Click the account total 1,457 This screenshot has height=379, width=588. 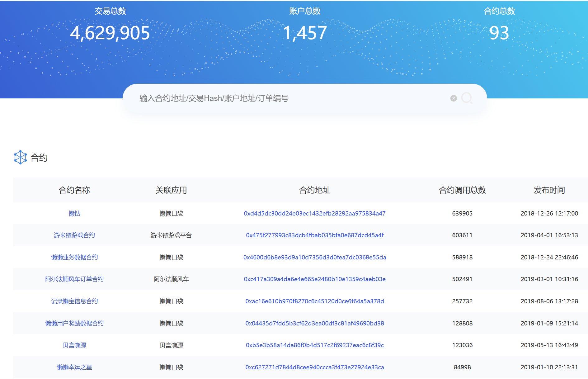[305, 33]
